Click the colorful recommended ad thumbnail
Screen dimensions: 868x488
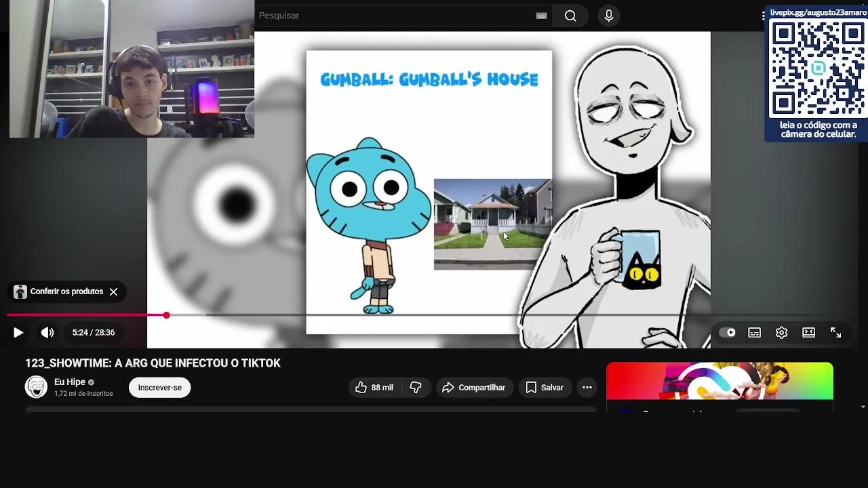(x=719, y=381)
